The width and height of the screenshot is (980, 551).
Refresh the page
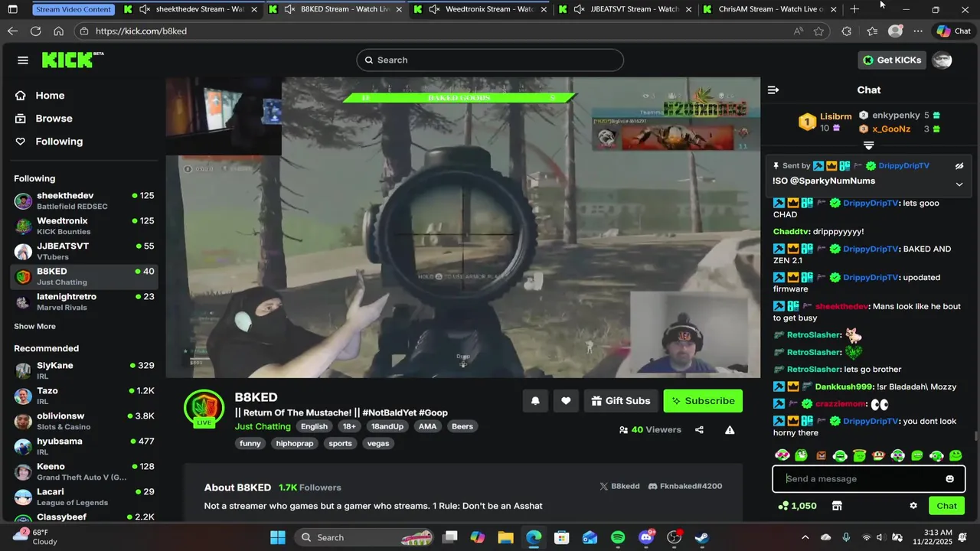pos(35,31)
